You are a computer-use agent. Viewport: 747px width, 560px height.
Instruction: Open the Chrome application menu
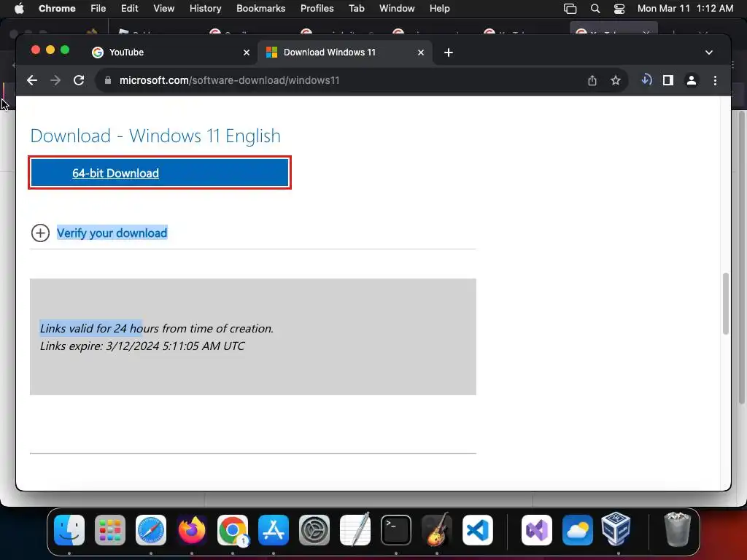57,8
